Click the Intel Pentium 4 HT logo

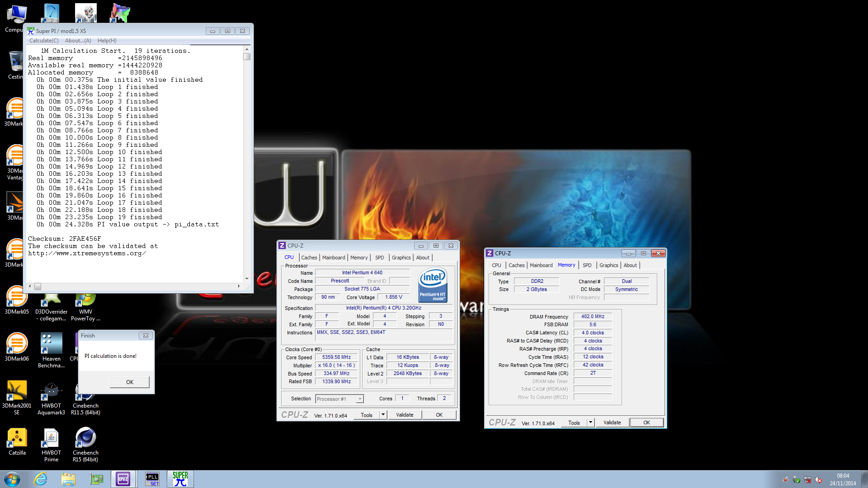(x=433, y=285)
